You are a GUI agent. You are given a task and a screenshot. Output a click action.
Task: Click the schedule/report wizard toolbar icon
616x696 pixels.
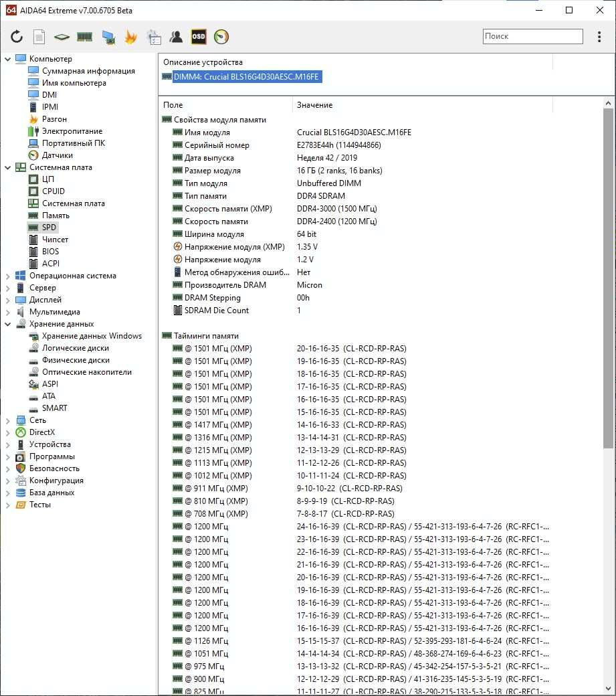click(154, 37)
